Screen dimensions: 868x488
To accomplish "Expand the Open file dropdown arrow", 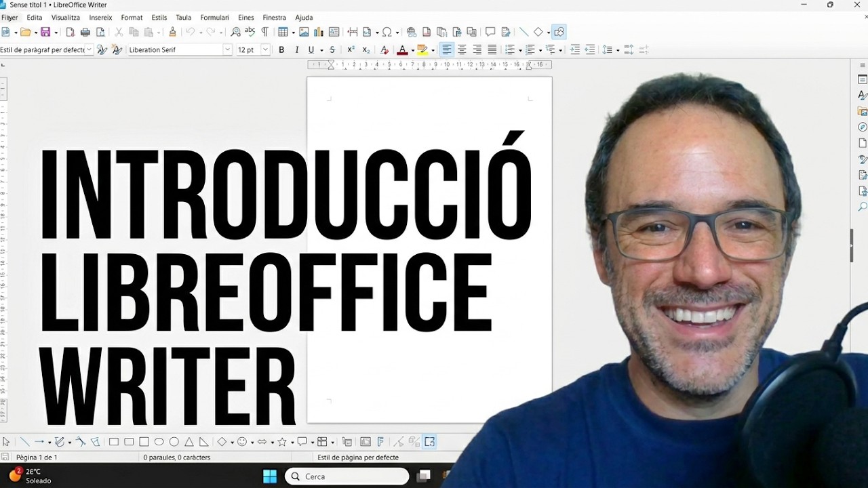I will tap(35, 33).
